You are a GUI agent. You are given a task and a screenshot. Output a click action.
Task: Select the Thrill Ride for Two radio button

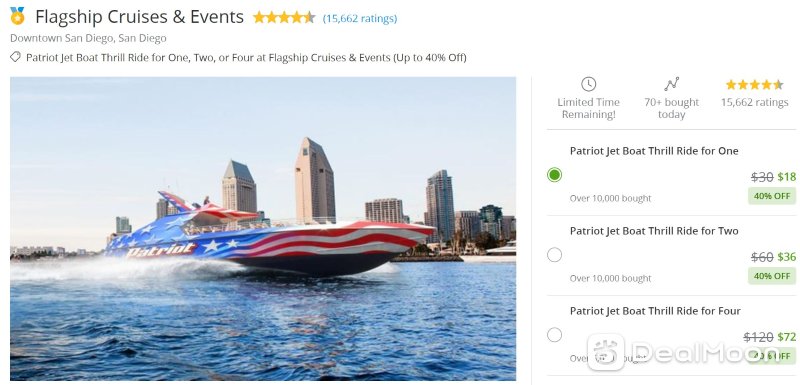tap(555, 254)
